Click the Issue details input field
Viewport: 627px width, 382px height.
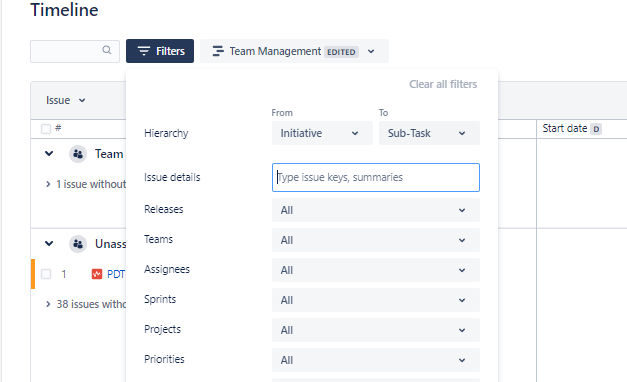[376, 177]
